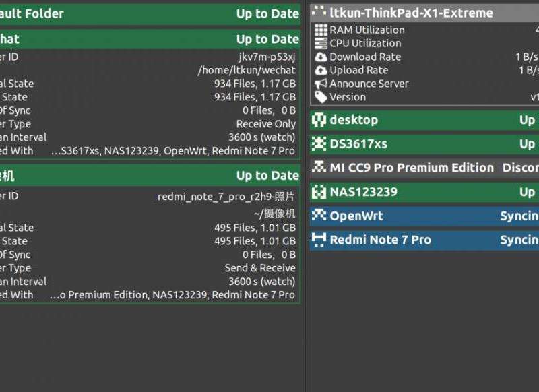Image resolution: width=539 pixels, height=392 pixels.
Task: Click the Announce Server megaphone icon
Action: 321,84
